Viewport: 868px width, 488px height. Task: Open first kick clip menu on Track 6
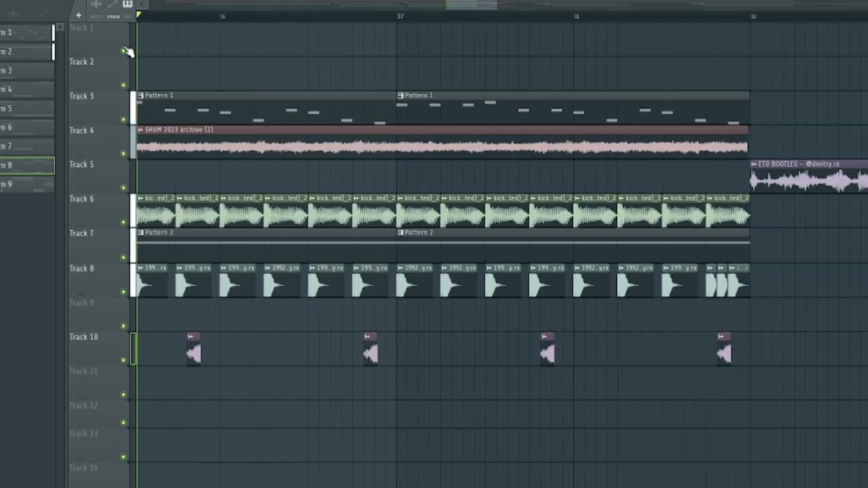click(140, 198)
